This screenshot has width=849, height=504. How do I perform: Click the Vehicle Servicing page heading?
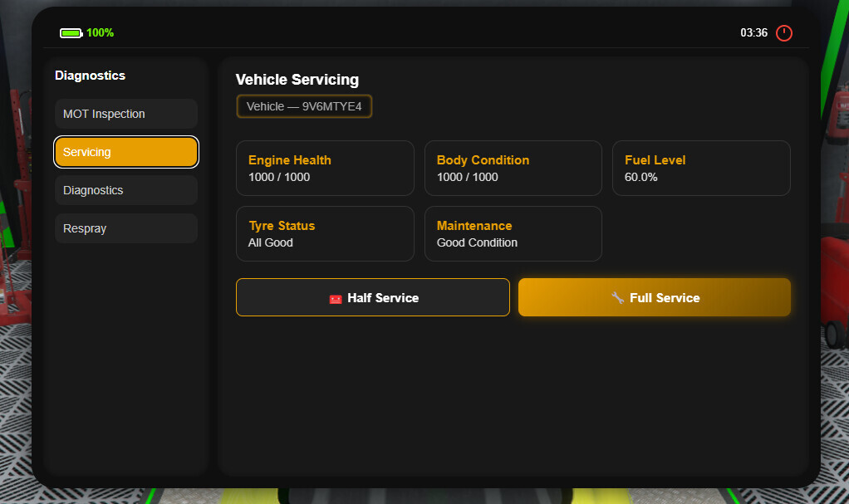(x=297, y=80)
